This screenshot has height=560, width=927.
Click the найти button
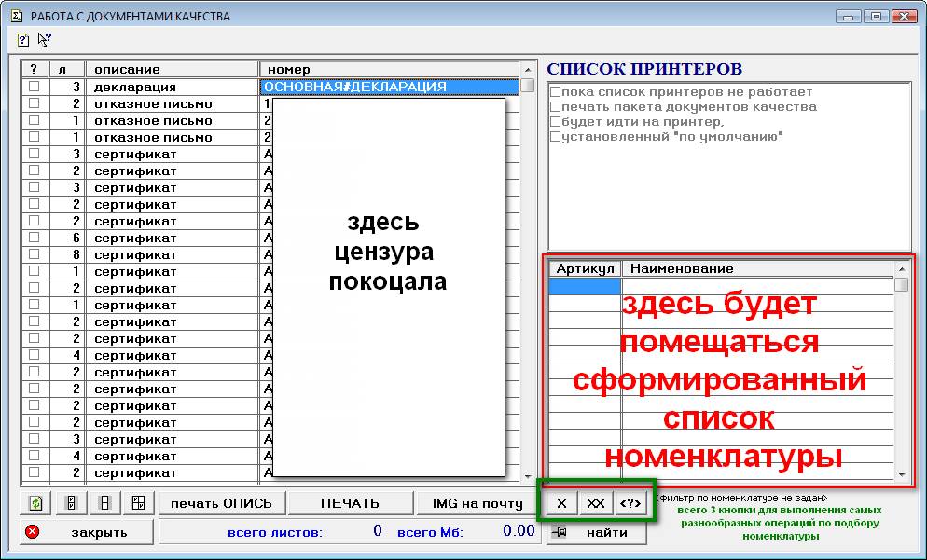(597, 532)
